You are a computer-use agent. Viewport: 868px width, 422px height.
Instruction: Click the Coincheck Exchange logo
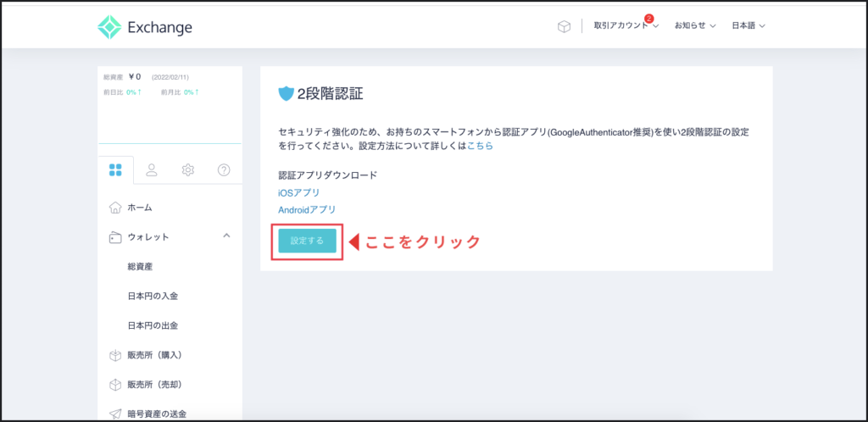[145, 27]
